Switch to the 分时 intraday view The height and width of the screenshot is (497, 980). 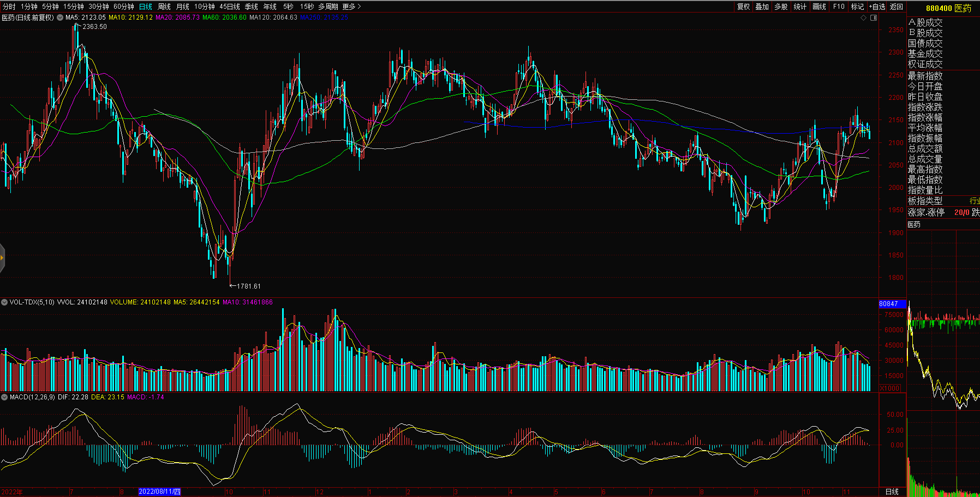point(9,7)
